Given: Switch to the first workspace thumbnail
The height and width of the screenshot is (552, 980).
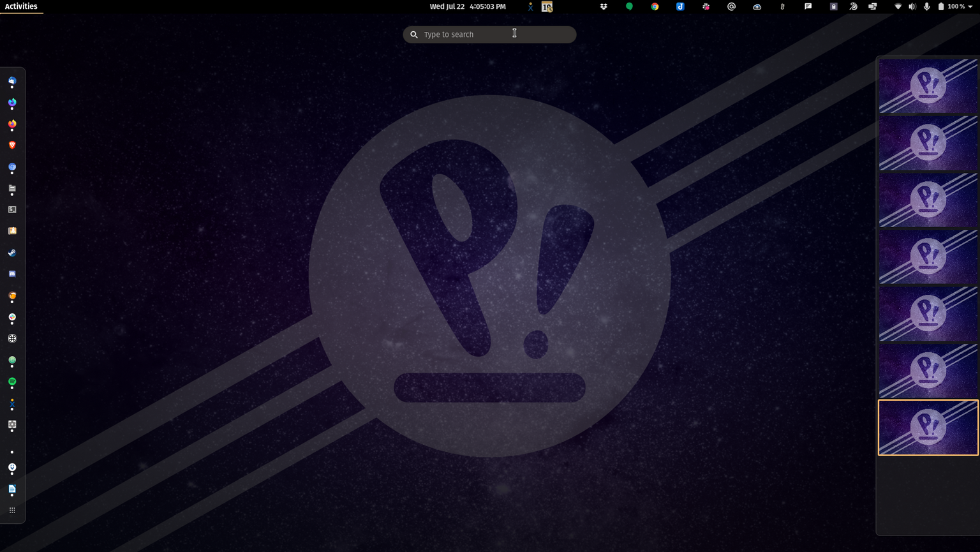Looking at the screenshot, I should click(x=928, y=86).
